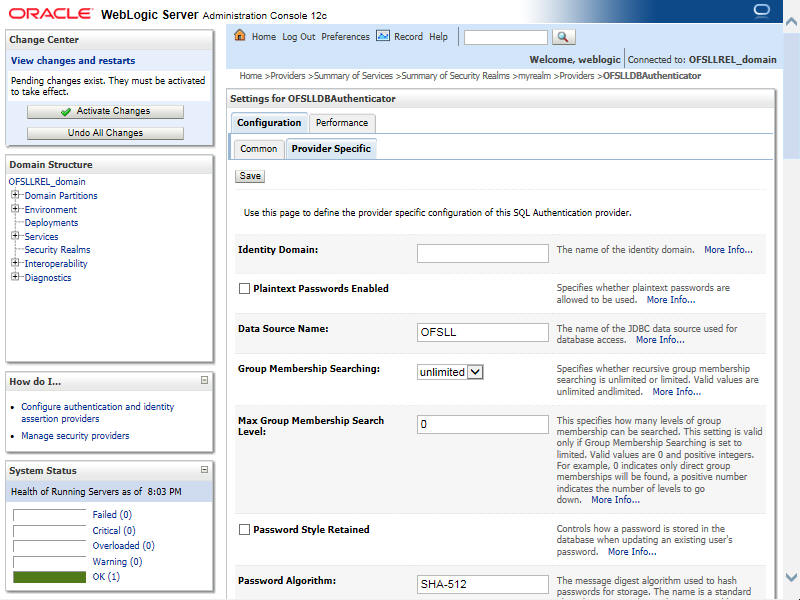Toggle Password Style Retained checkbox

[244, 530]
